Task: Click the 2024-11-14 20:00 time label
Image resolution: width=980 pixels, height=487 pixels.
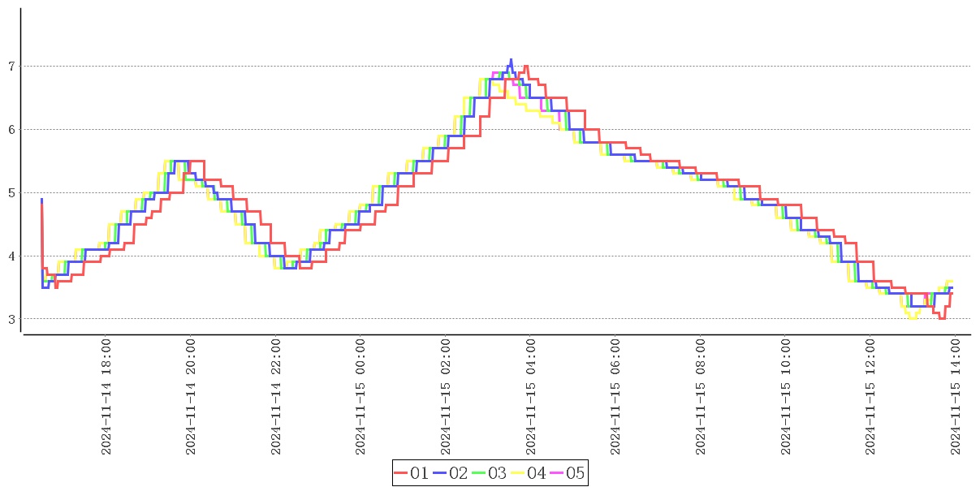Action: [x=191, y=397]
